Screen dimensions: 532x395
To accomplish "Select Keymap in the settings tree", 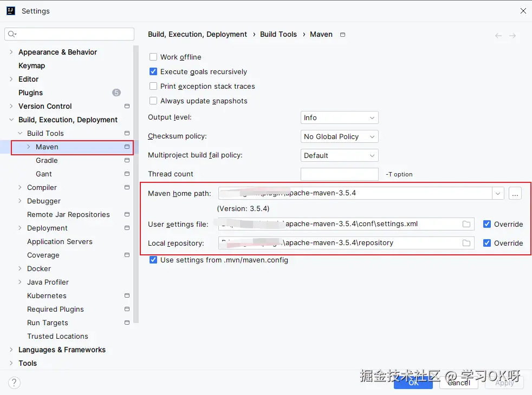I will tap(31, 65).
